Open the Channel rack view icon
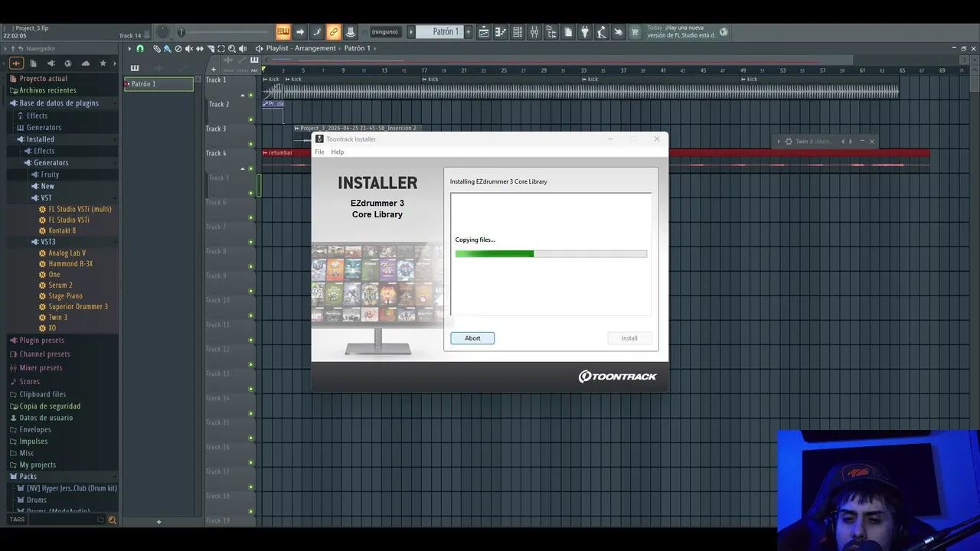The image size is (980, 551). (x=517, y=32)
